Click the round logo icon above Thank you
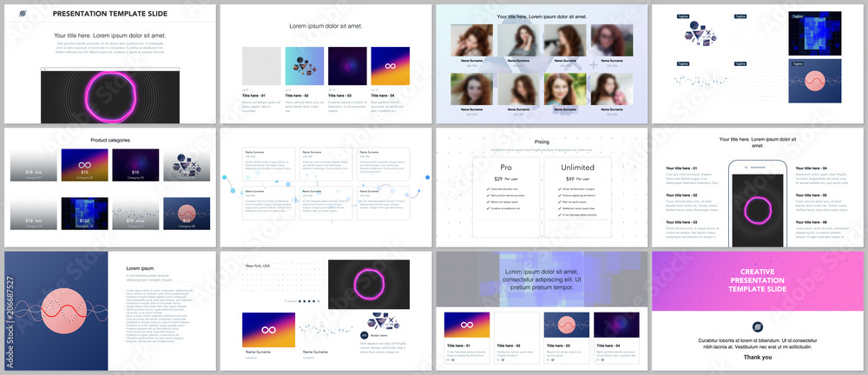This screenshot has width=868, height=375. coord(757,326)
